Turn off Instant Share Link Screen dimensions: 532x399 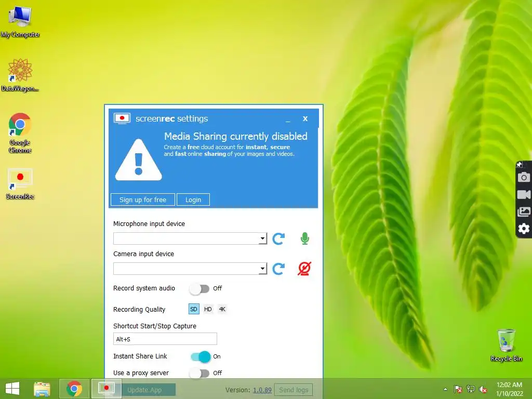pyautogui.click(x=201, y=356)
